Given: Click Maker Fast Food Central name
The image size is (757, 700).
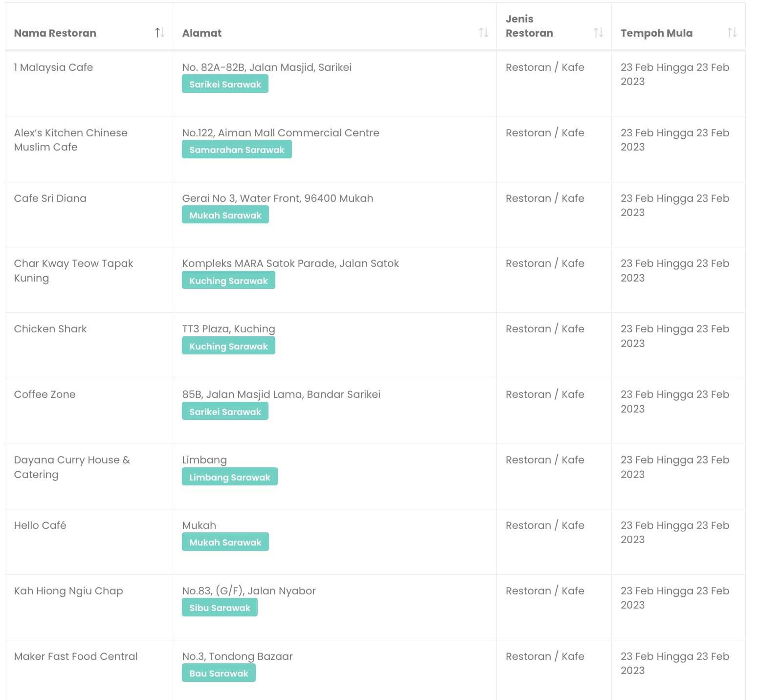Looking at the screenshot, I should tap(76, 656).
